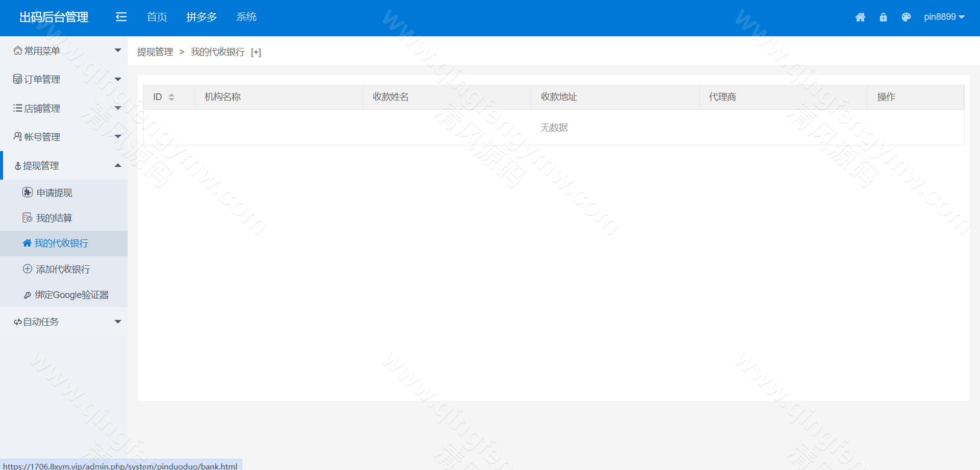
Task: Click the ID column sort arrows
Action: pyautogui.click(x=171, y=97)
